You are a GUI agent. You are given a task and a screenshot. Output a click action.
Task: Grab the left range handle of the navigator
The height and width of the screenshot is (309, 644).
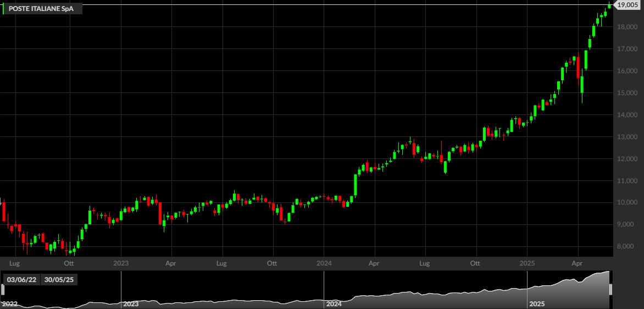point(3,289)
